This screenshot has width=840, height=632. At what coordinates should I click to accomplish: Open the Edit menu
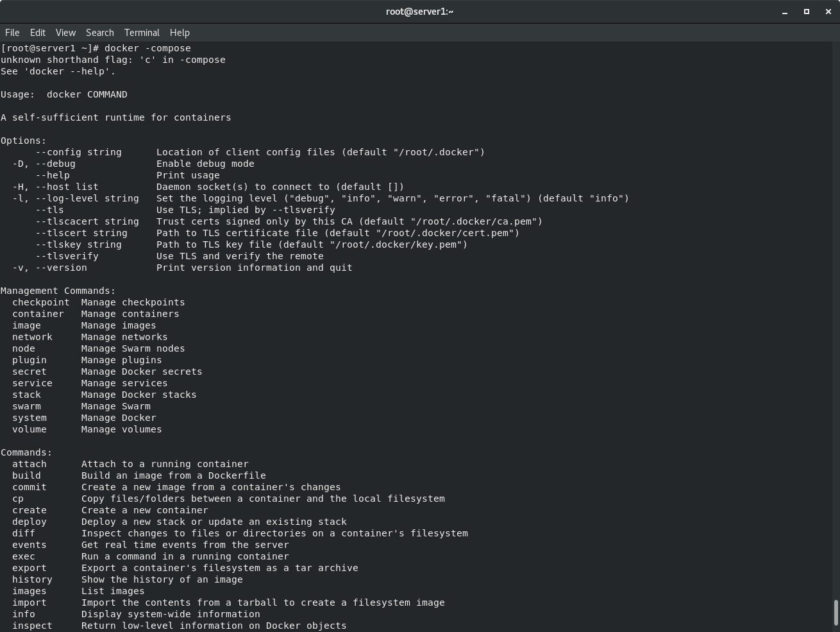click(x=38, y=33)
